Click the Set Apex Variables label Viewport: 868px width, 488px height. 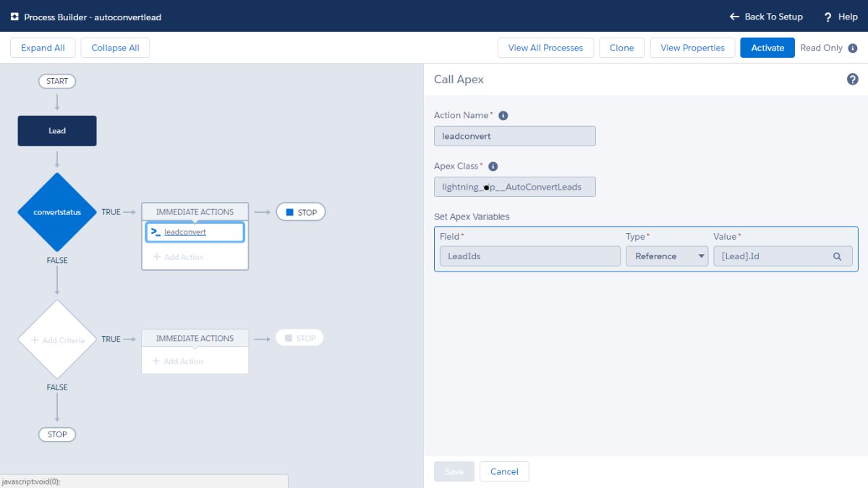(x=472, y=216)
